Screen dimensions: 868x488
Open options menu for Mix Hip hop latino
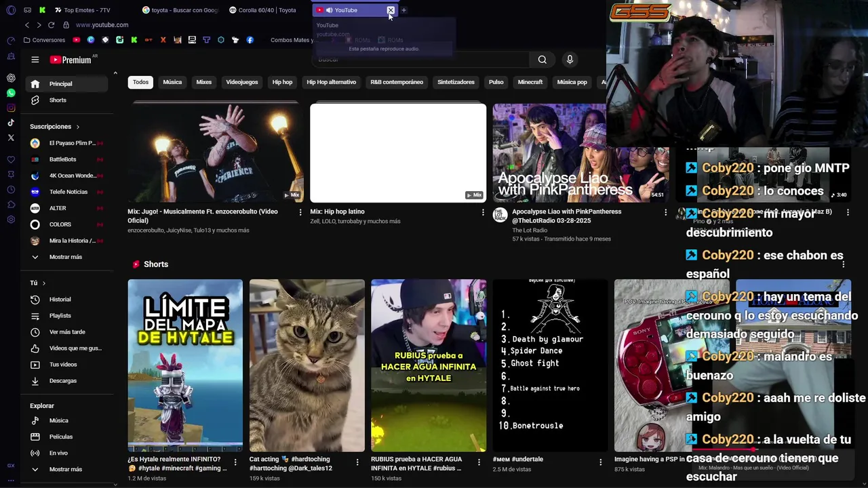coord(483,212)
